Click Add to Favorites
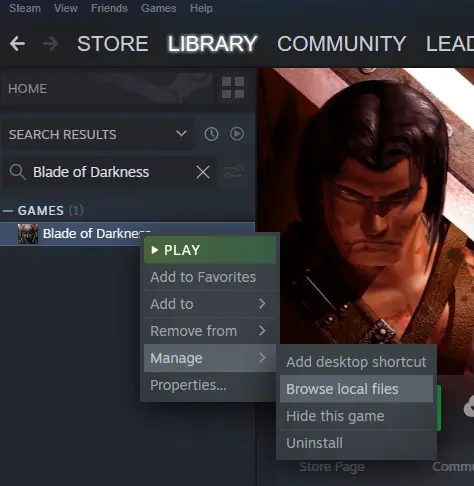 pyautogui.click(x=210, y=277)
